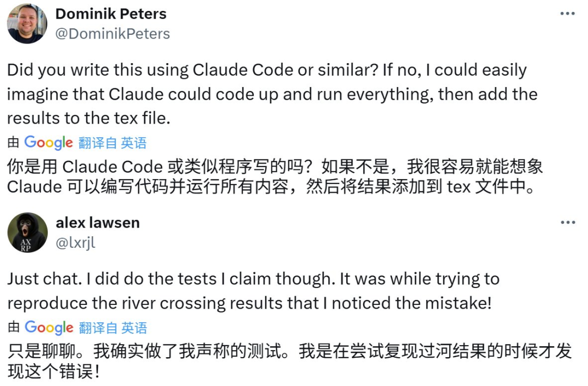Click Chinese translation beginning 只是聊聊

(289, 360)
